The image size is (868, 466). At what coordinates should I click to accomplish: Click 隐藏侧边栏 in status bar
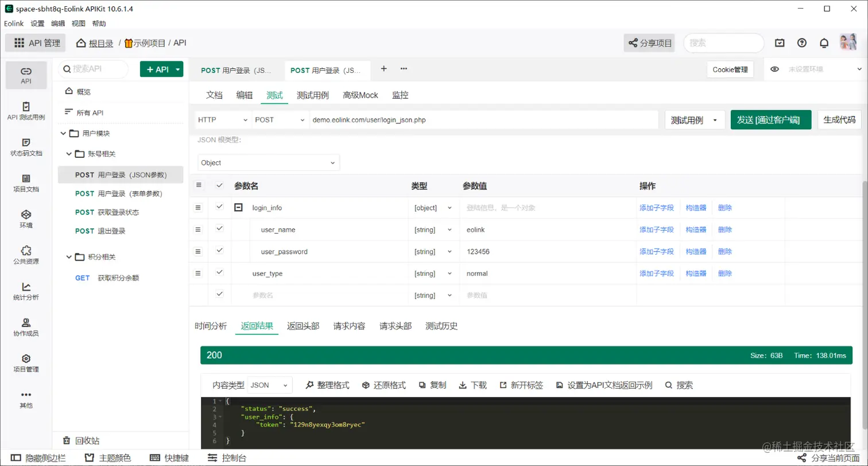point(38,458)
